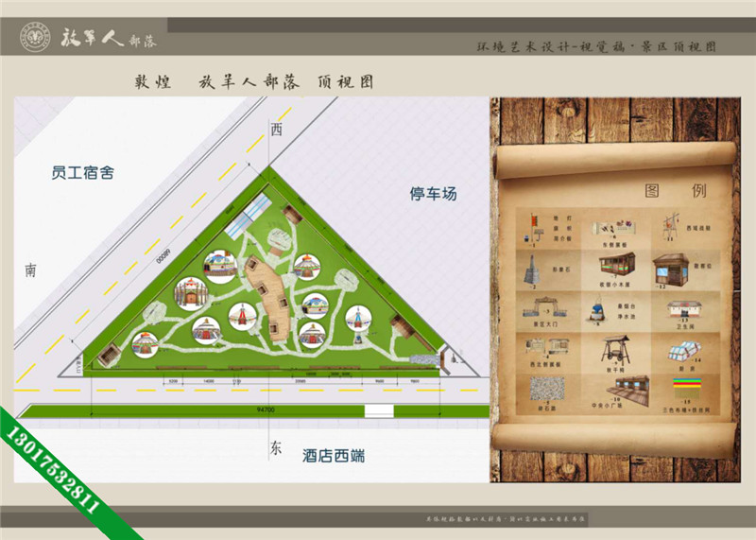
Task: Click the 形象石 stone tower legend icon
Action: (x=532, y=270)
